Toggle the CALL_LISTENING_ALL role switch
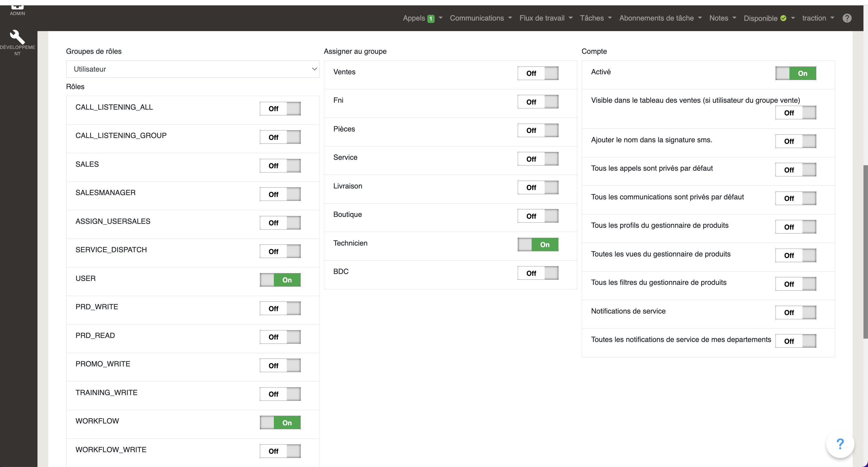This screenshot has height=467, width=868. tap(280, 109)
